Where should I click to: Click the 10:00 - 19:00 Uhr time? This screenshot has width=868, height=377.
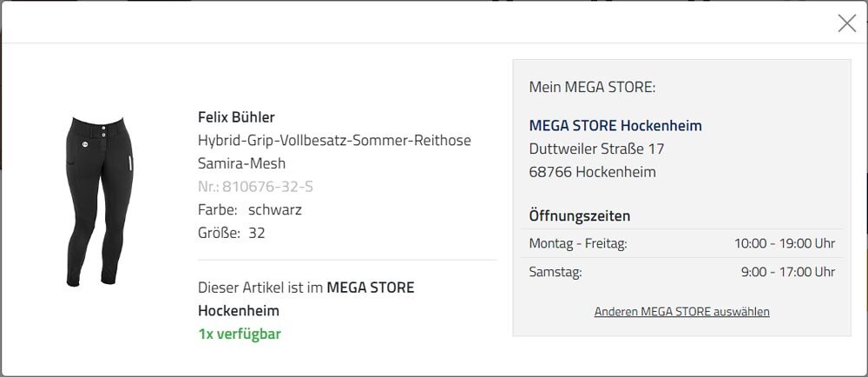pos(785,243)
